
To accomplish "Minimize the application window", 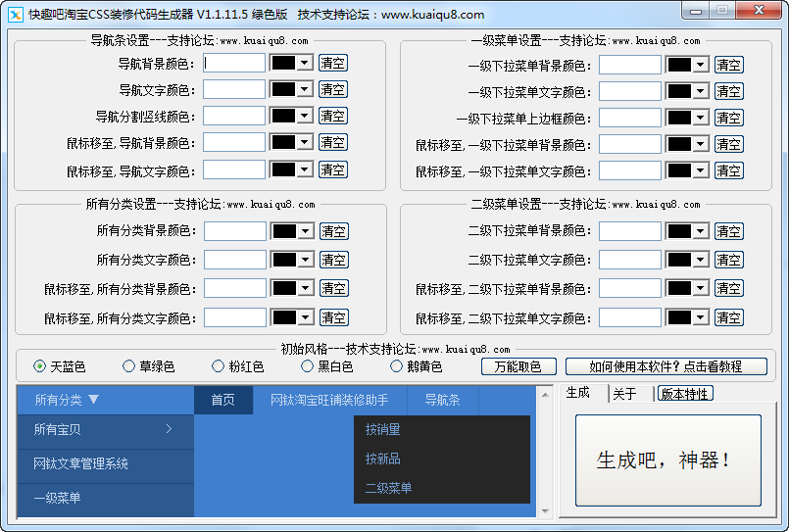I will tap(696, 11).
